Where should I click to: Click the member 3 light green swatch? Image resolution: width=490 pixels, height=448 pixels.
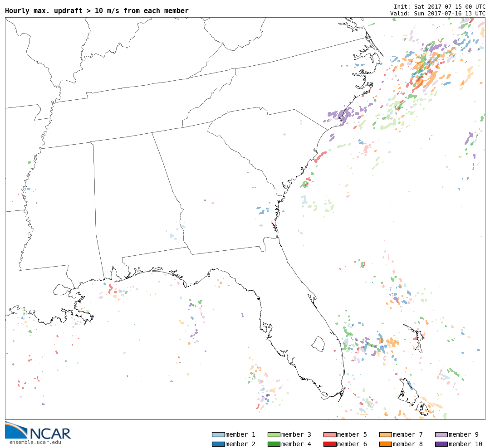coord(274,434)
